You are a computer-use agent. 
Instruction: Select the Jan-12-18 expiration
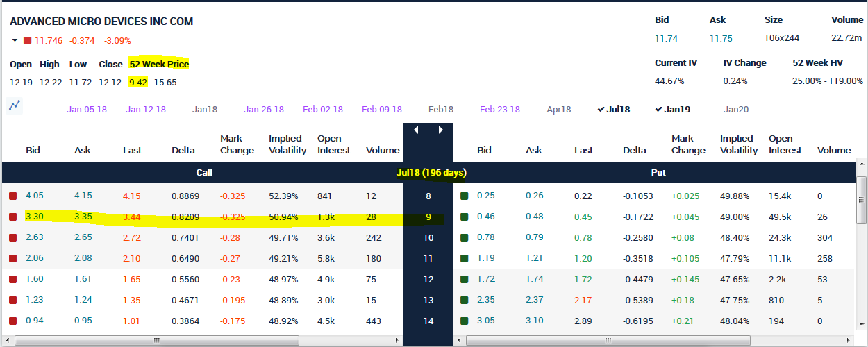tap(146, 110)
